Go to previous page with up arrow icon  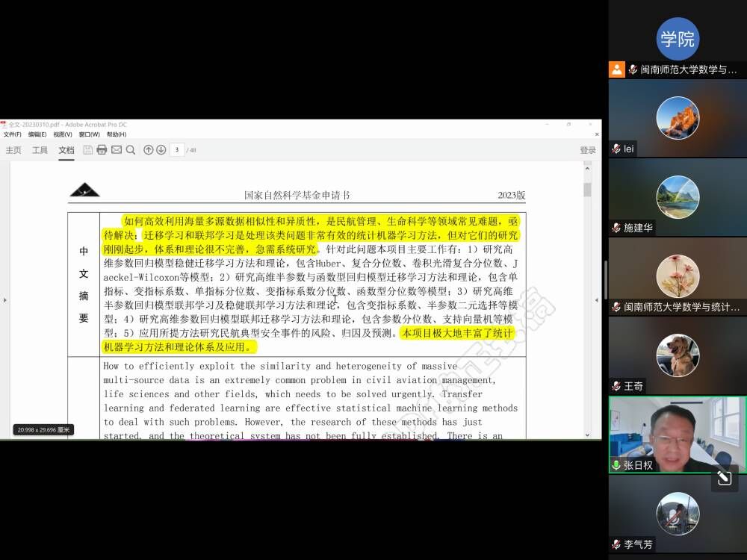point(149,149)
